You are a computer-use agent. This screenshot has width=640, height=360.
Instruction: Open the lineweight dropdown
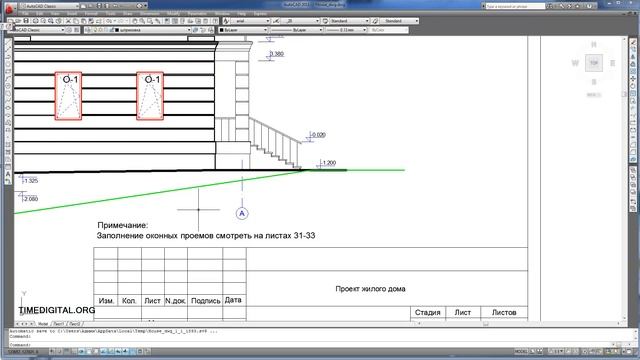click(347, 30)
